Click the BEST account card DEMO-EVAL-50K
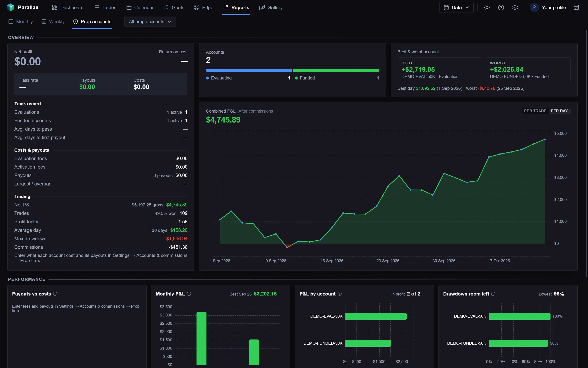The height and width of the screenshot is (368, 588). 440,70
